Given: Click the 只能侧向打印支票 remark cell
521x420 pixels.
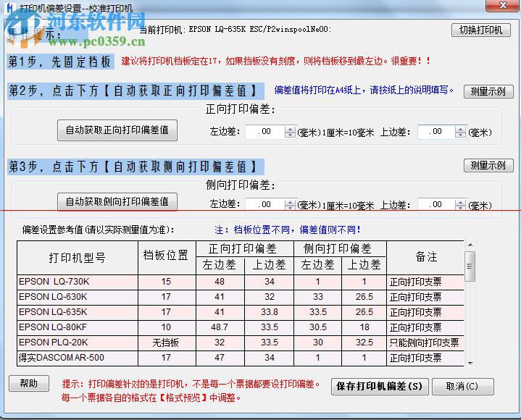Looking at the screenshot, I should coord(425,343).
